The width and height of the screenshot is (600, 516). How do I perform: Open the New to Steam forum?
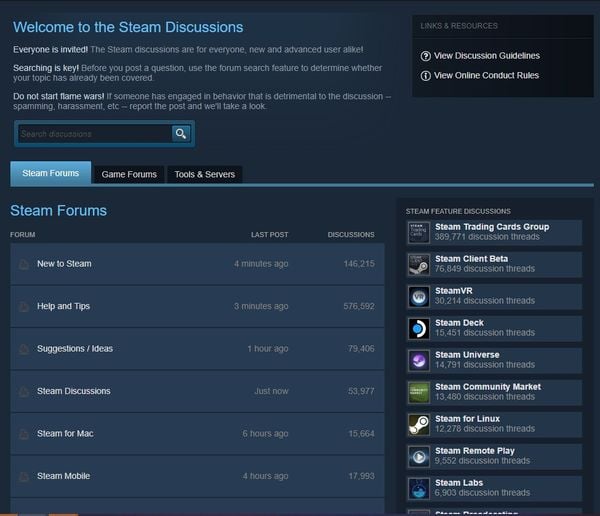[64, 264]
